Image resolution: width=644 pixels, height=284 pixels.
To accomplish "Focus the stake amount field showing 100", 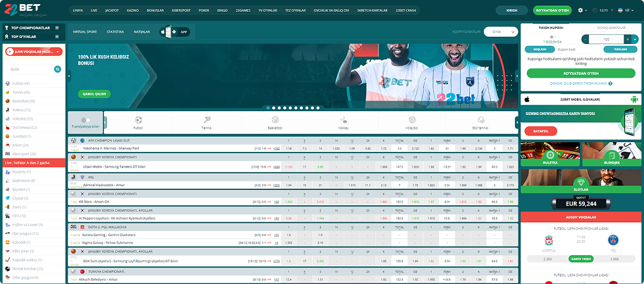I will tap(606, 39).
